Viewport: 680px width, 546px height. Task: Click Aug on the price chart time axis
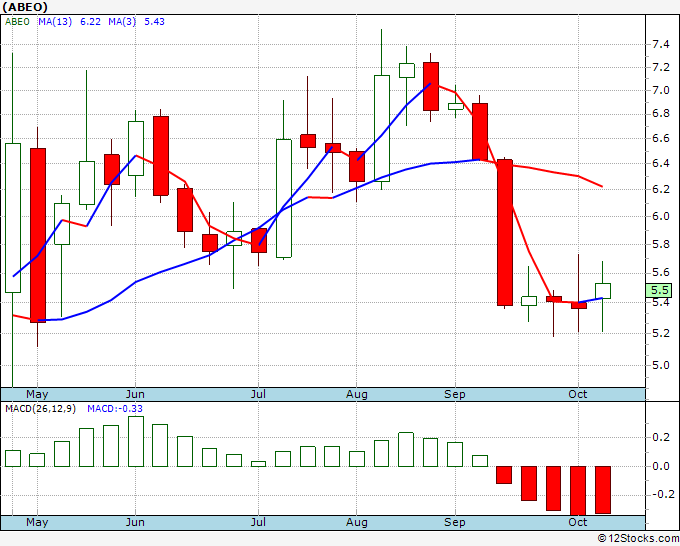[356, 394]
